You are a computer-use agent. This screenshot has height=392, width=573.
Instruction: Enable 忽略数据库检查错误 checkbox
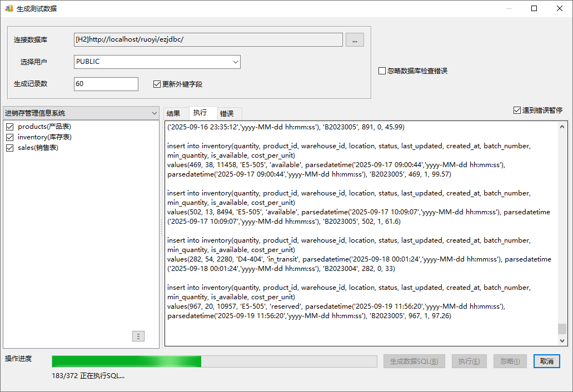click(382, 71)
